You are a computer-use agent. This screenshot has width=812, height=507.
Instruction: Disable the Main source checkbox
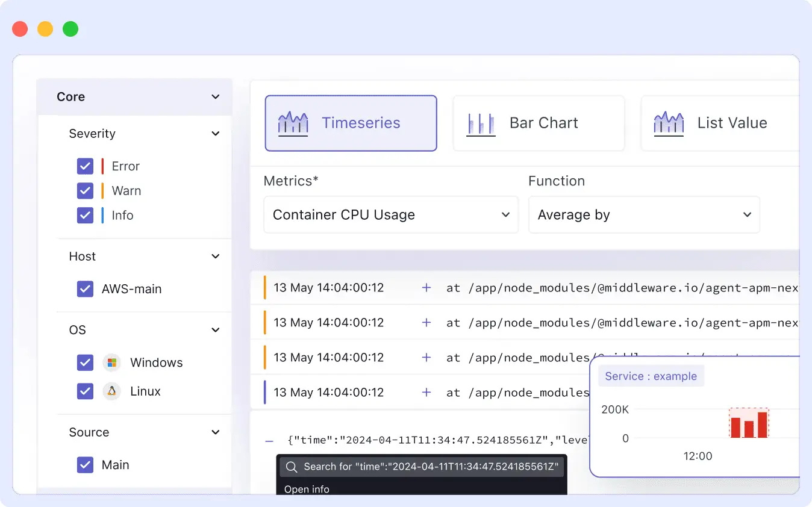point(85,465)
